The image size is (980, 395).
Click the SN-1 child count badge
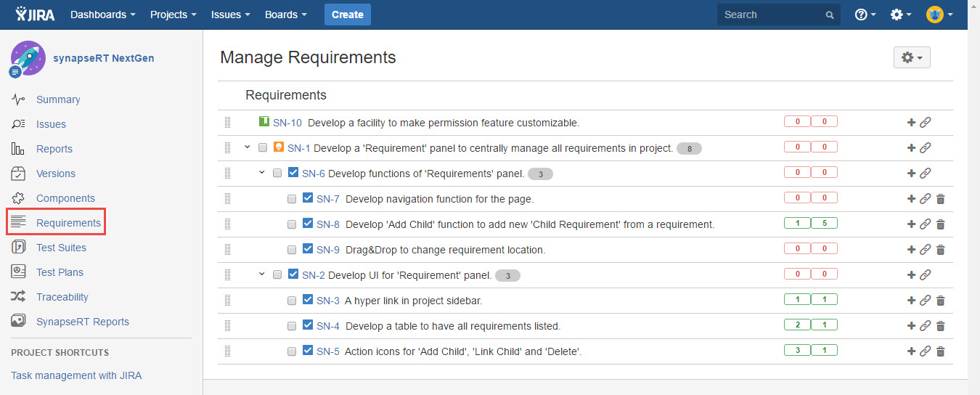(x=689, y=149)
